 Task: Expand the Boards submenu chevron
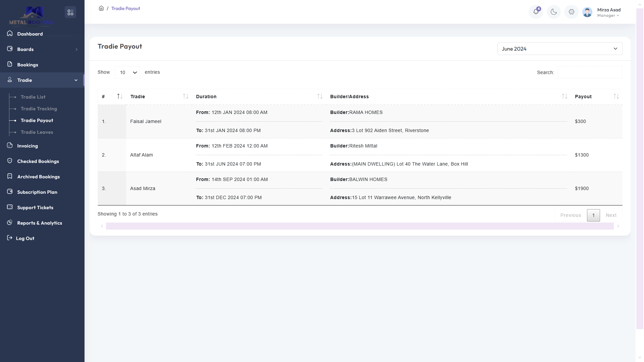click(x=76, y=49)
